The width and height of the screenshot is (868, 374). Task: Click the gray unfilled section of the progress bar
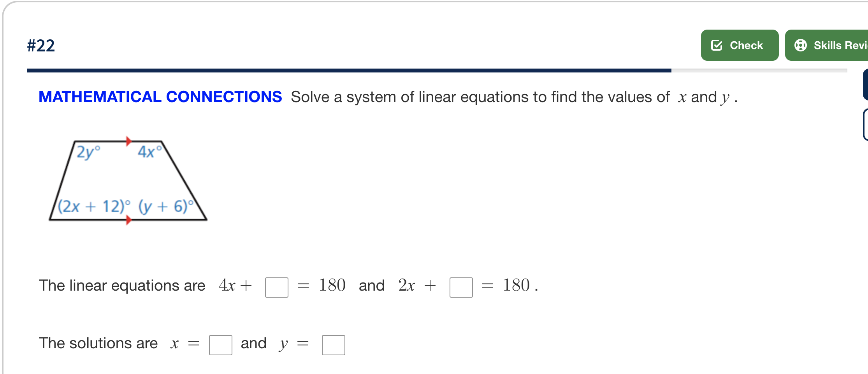(x=759, y=70)
